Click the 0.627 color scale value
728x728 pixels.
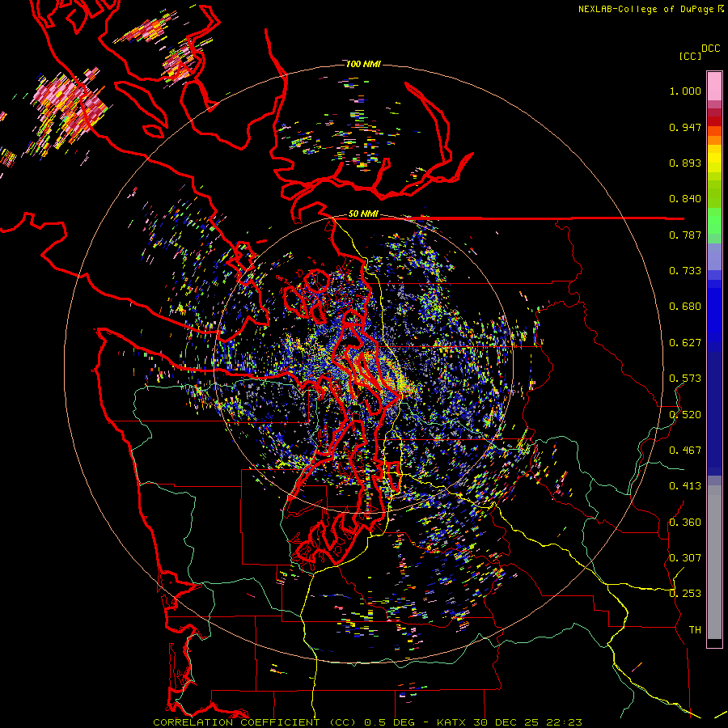(685, 343)
